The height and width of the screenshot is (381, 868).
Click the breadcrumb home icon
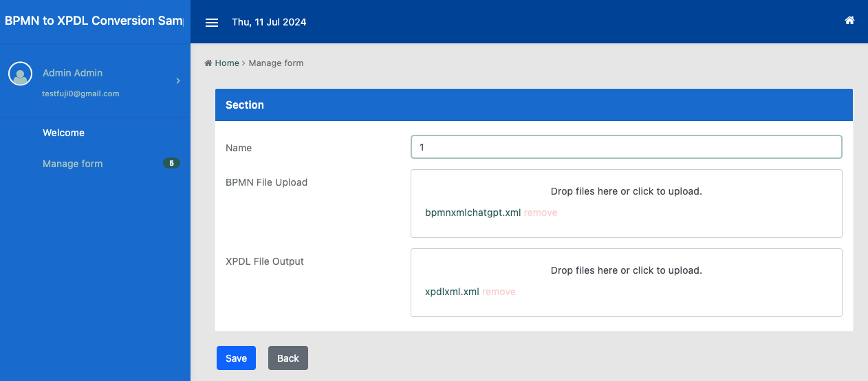208,63
